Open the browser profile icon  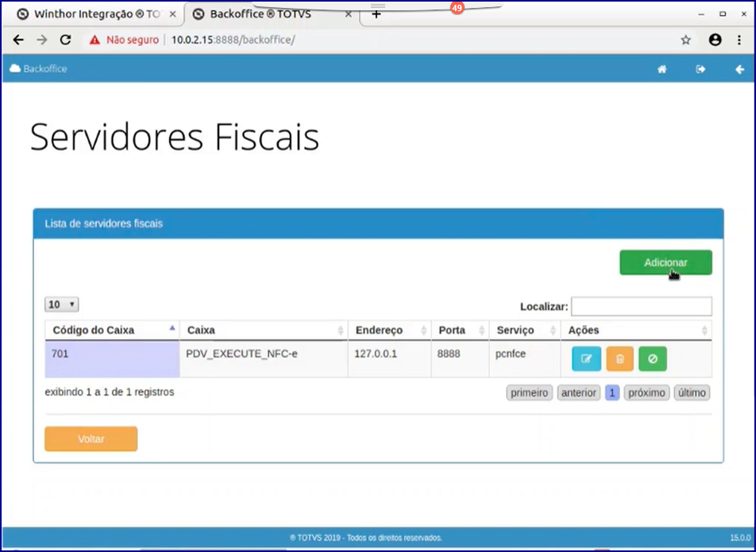coord(715,40)
